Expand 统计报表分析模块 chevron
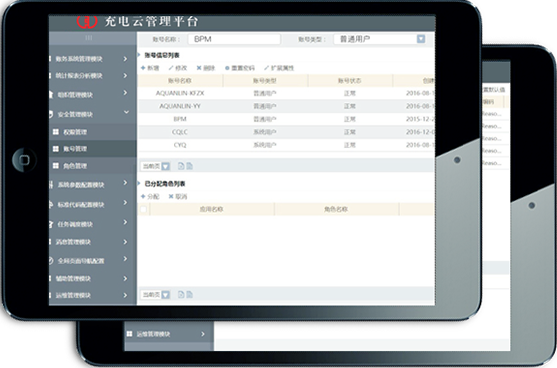Viewport: 557px width, 368px height. click(x=125, y=75)
